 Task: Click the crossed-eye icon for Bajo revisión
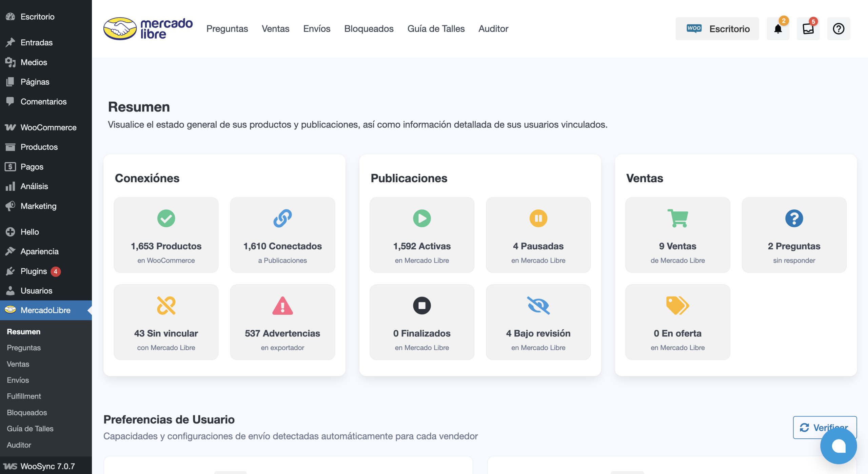538,306
